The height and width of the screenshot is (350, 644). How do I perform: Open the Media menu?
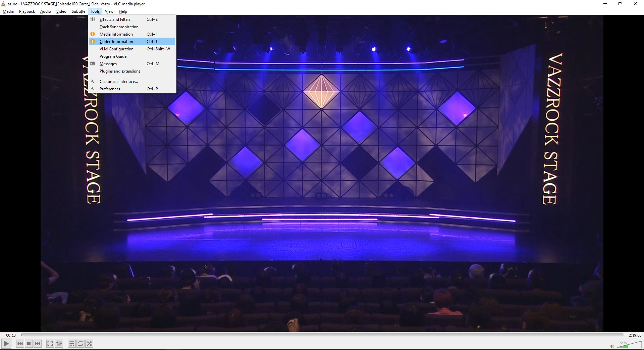coord(8,11)
